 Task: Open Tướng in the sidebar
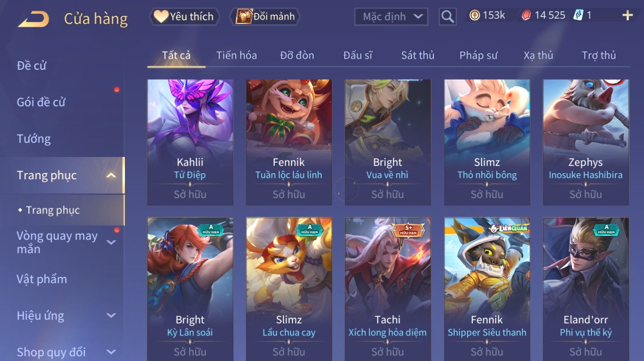pyautogui.click(x=34, y=139)
